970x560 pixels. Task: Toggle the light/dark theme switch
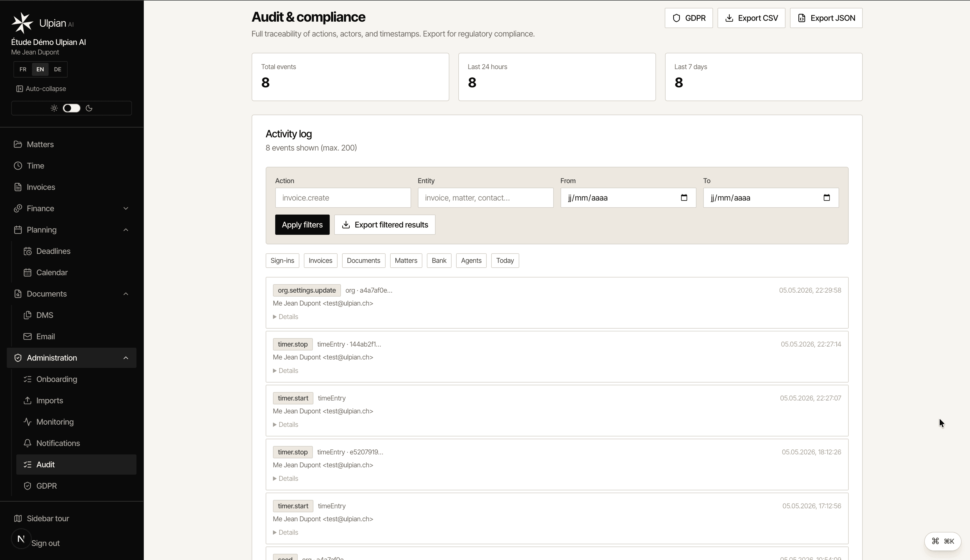click(72, 108)
